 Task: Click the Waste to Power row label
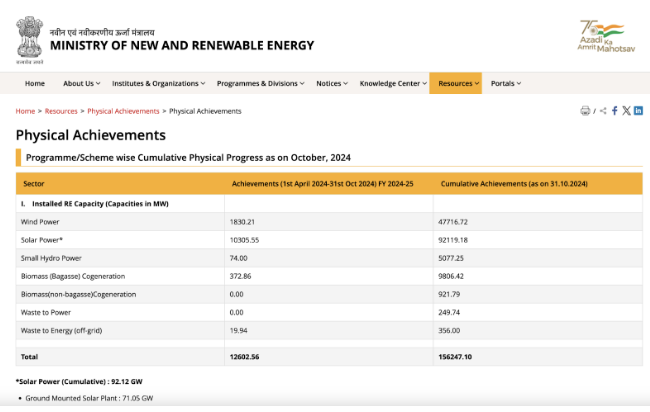pyautogui.click(x=46, y=313)
